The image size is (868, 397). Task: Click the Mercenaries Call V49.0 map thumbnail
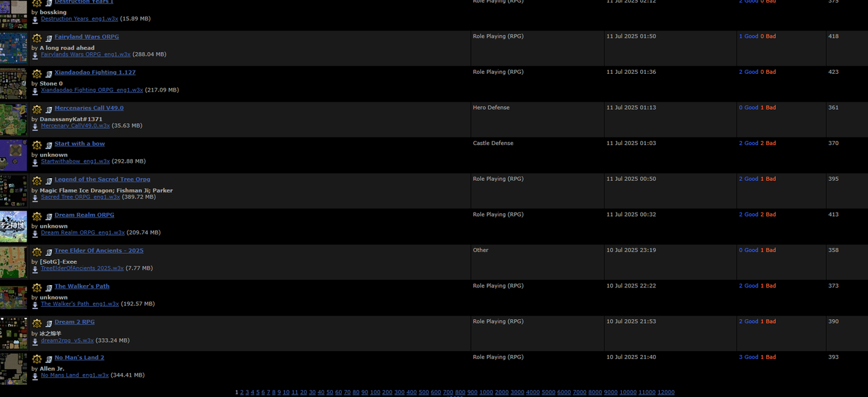14,119
